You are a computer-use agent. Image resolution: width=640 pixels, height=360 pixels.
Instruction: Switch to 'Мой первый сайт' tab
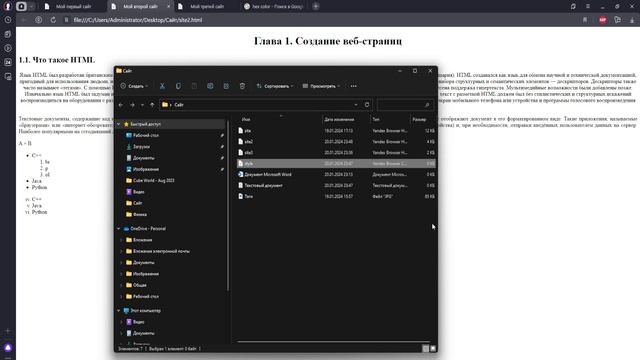[x=73, y=7]
